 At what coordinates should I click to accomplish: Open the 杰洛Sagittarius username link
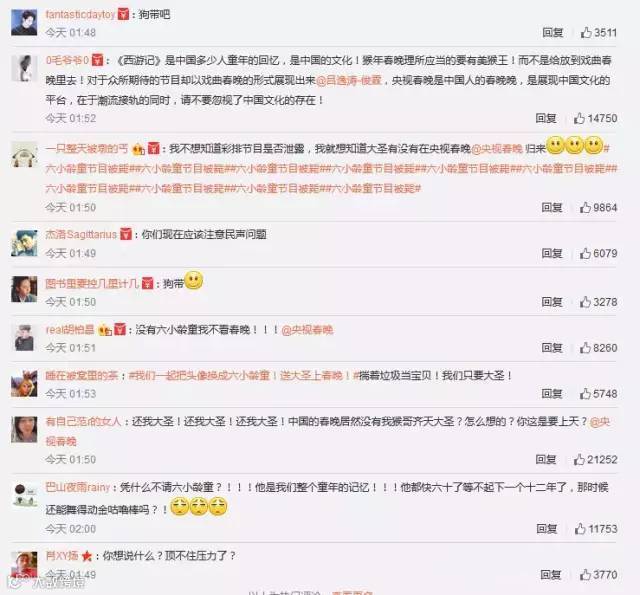coord(81,234)
